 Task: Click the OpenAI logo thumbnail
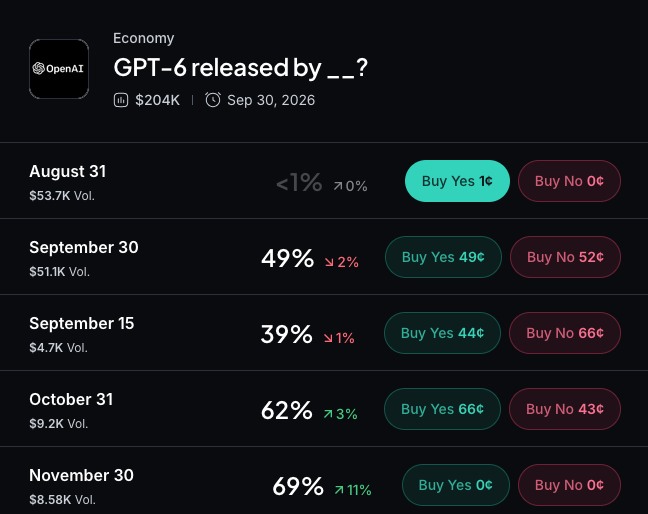coord(59,69)
